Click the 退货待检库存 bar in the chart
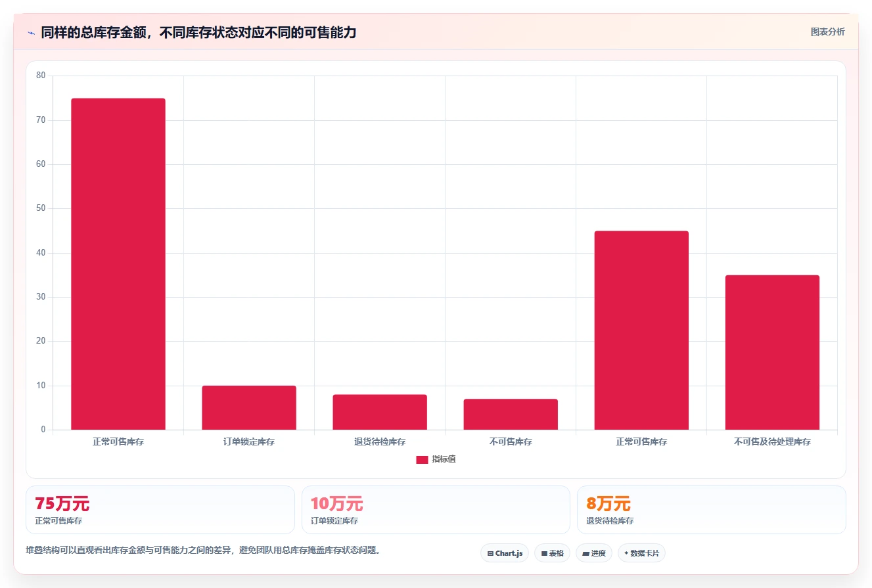 pyautogui.click(x=380, y=412)
